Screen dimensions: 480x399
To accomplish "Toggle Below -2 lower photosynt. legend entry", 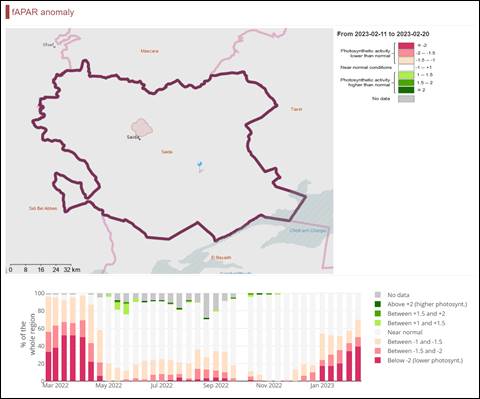I will 419,360.
